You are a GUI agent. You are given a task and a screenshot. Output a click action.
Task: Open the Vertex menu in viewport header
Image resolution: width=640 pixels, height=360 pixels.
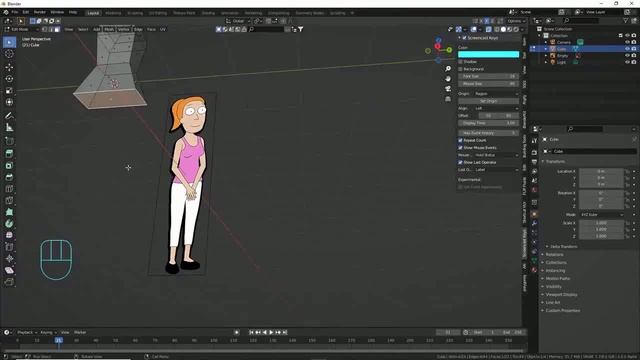(123, 29)
